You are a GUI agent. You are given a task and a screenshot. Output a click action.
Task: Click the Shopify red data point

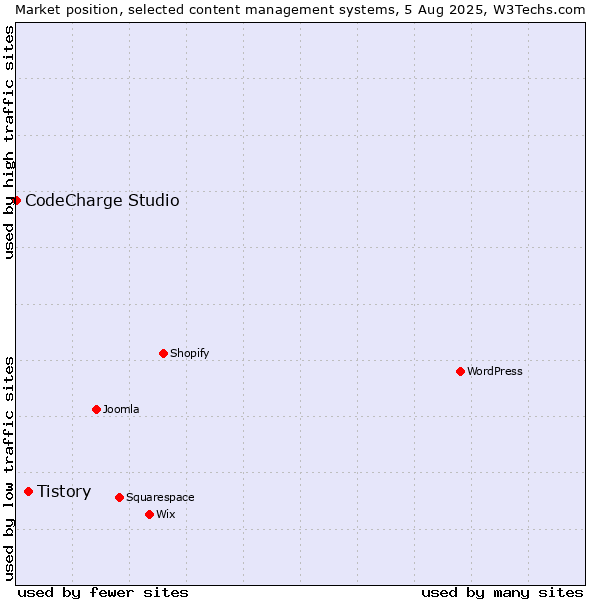coord(163,353)
